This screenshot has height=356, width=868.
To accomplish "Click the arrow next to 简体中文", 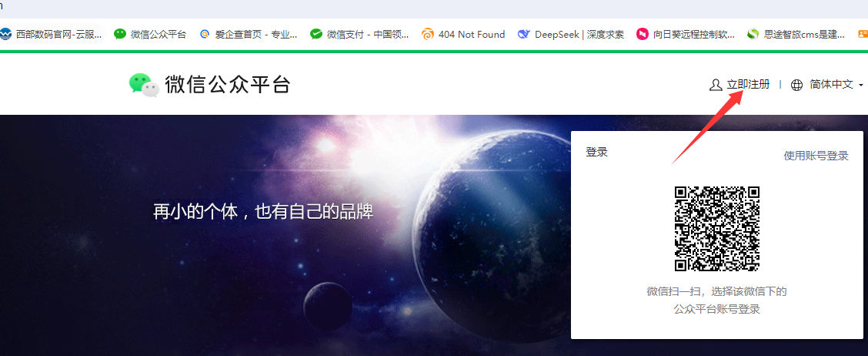I will (861, 86).
